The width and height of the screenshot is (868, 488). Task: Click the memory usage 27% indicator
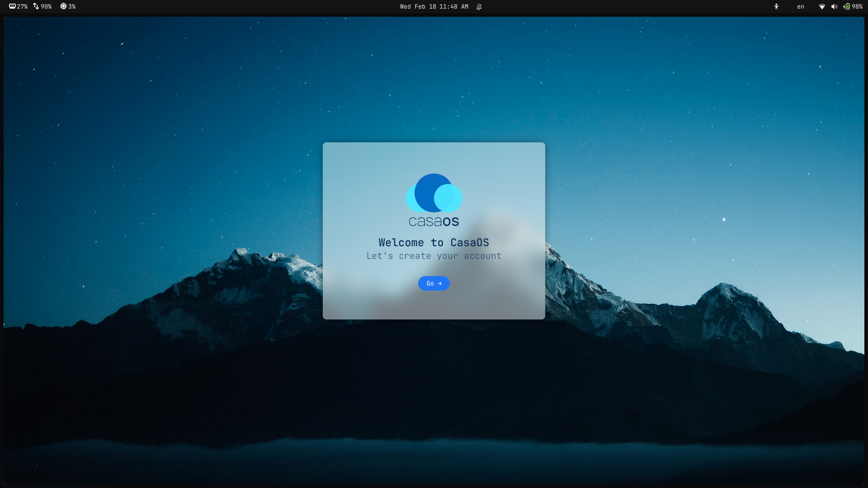point(19,7)
